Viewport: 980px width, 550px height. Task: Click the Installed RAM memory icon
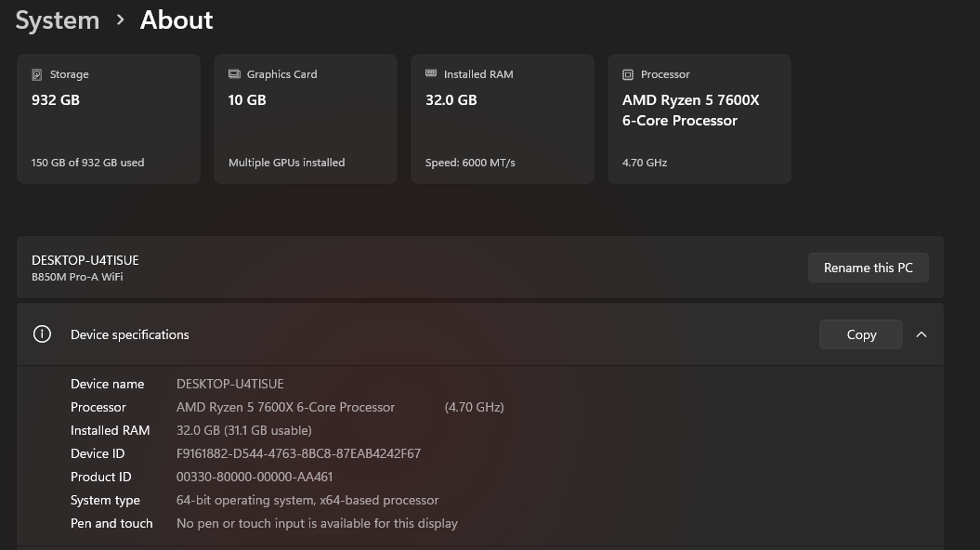pyautogui.click(x=431, y=74)
